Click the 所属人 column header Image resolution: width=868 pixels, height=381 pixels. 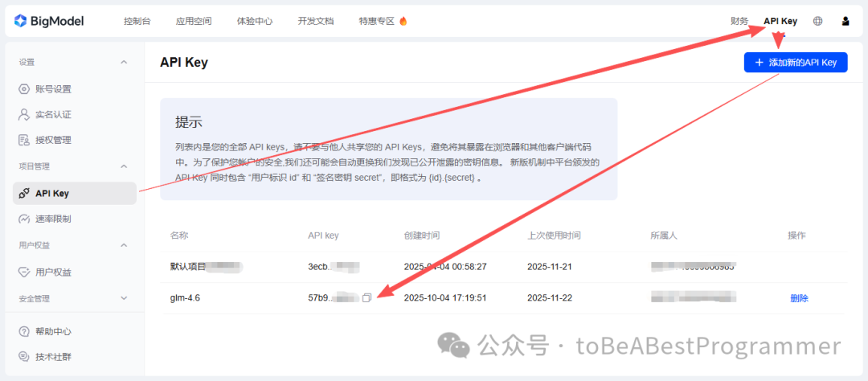pyautogui.click(x=664, y=236)
